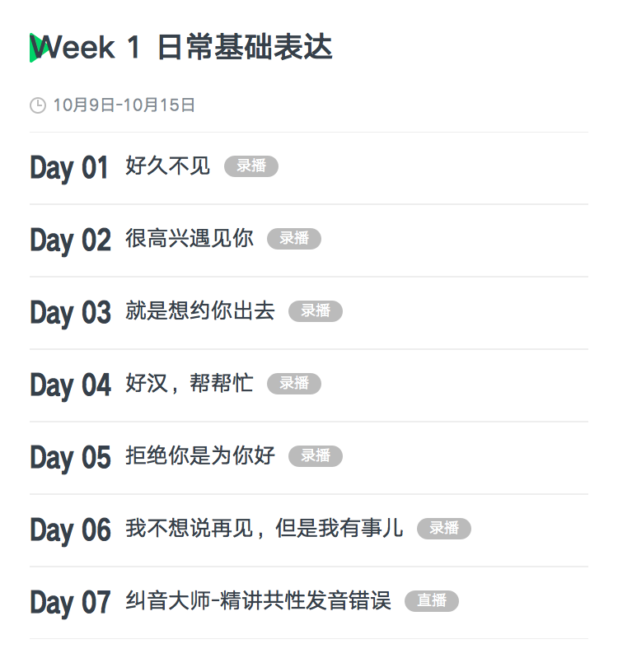
Task: Click the Day 07 label
Action: [71, 603]
